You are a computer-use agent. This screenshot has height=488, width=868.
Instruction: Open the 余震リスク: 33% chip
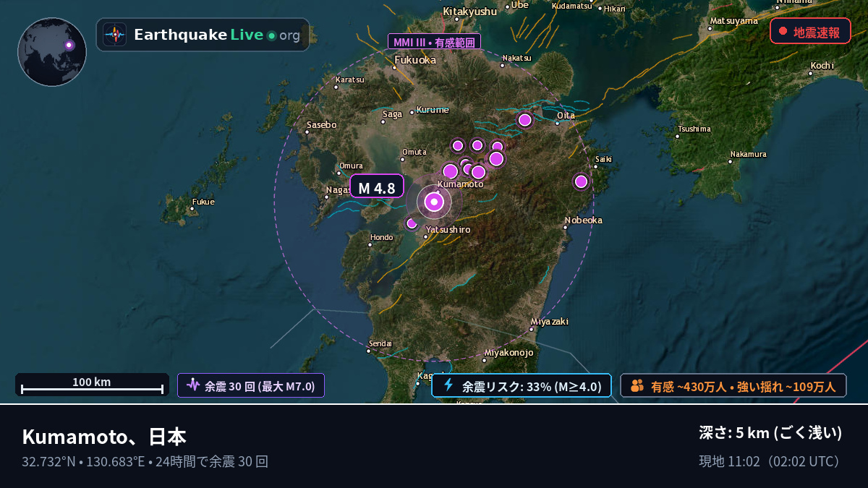pyautogui.click(x=522, y=385)
